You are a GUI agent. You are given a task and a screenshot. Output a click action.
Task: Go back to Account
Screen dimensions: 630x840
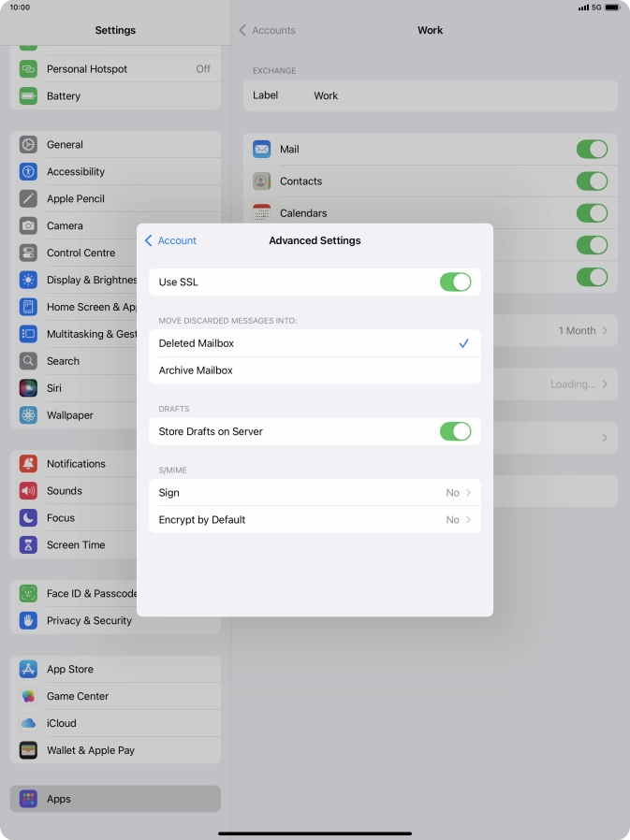coord(170,240)
